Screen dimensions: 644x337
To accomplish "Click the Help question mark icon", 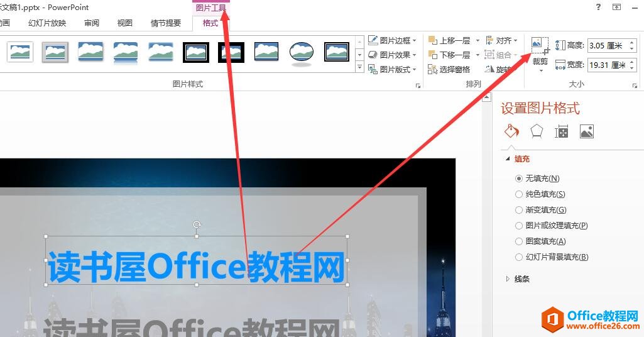I will [x=598, y=7].
